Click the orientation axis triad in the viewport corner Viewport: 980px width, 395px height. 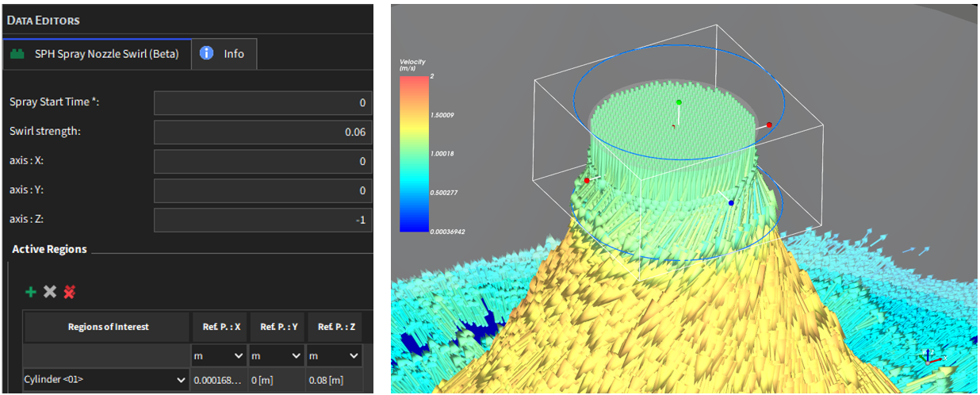point(930,359)
